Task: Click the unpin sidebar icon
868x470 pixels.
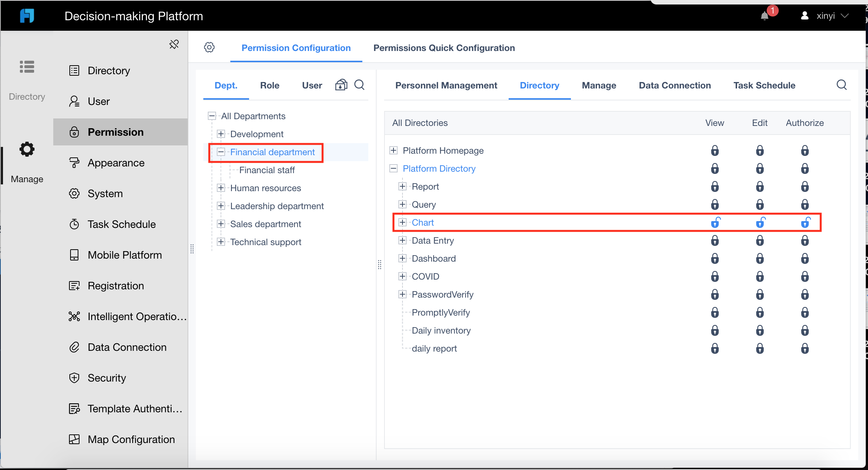Action: (x=174, y=44)
